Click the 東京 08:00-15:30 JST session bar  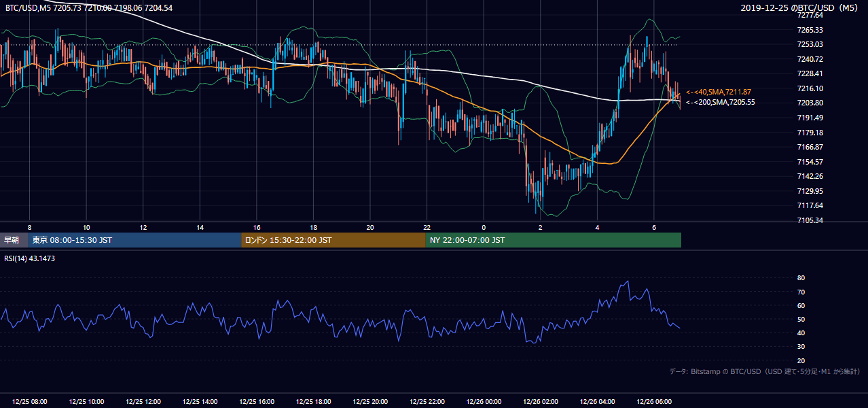pyautogui.click(x=134, y=240)
